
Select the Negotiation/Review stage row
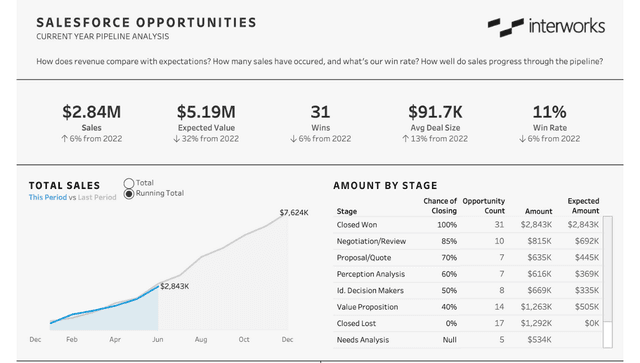tap(468, 241)
